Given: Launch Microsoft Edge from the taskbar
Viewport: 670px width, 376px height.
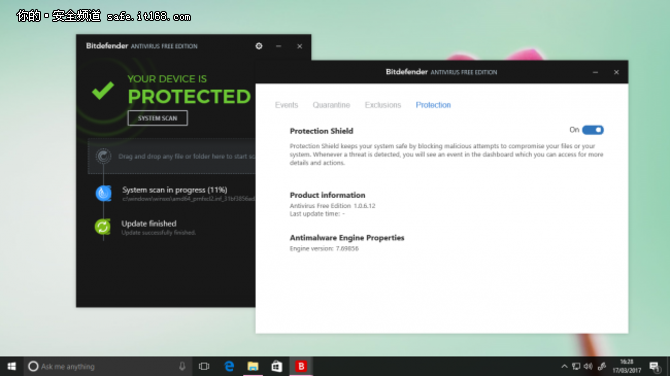Looking at the screenshot, I should pyautogui.click(x=229, y=366).
